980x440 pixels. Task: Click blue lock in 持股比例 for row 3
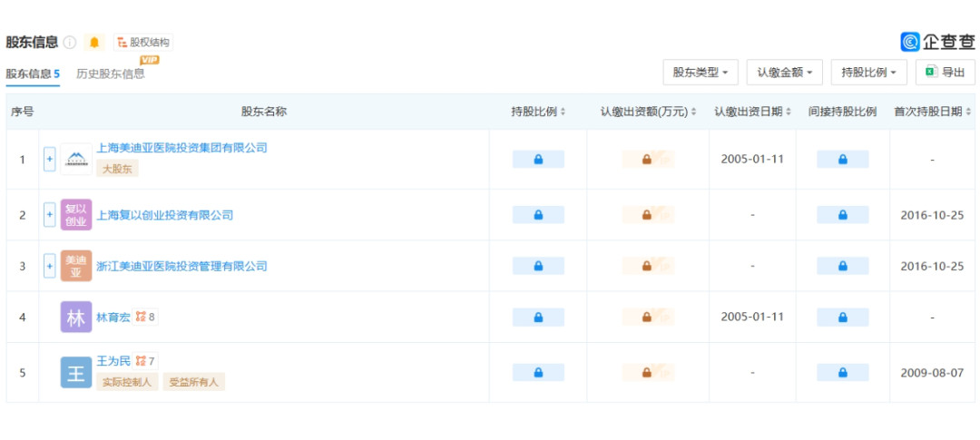coord(538,266)
